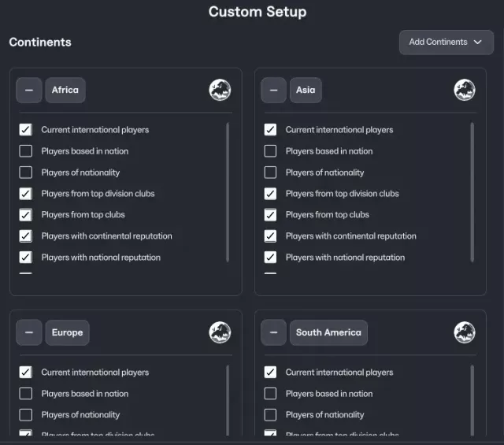Check Europe Players of nationality
Viewport: 504px width, 445px height.
(x=26, y=415)
